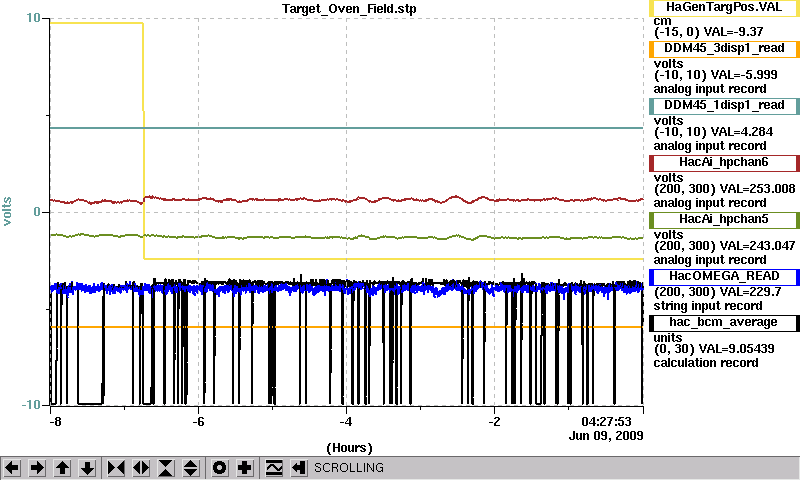Pan the plot right with the right arrow
Screen dimensions: 800x480
[x=37, y=468]
